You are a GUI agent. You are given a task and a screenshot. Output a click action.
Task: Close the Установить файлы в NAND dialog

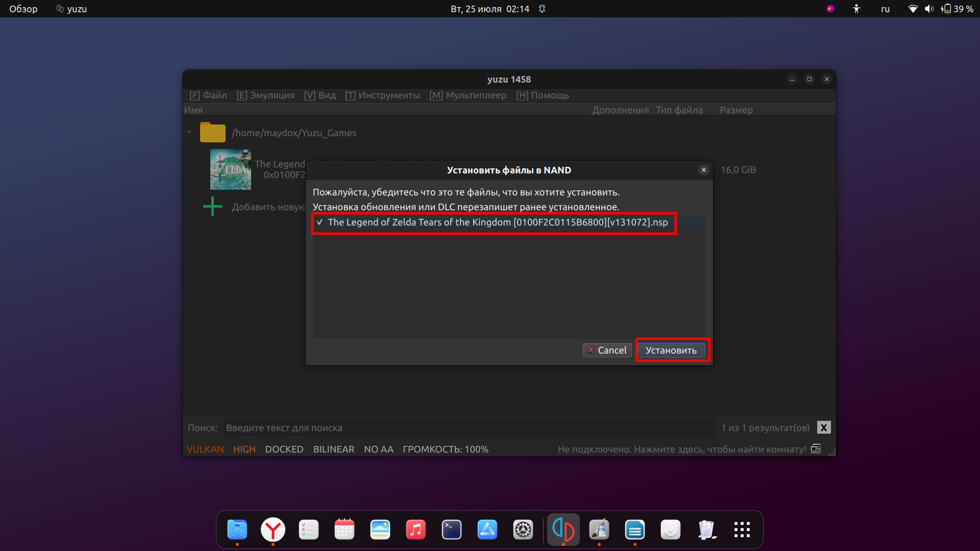point(704,170)
